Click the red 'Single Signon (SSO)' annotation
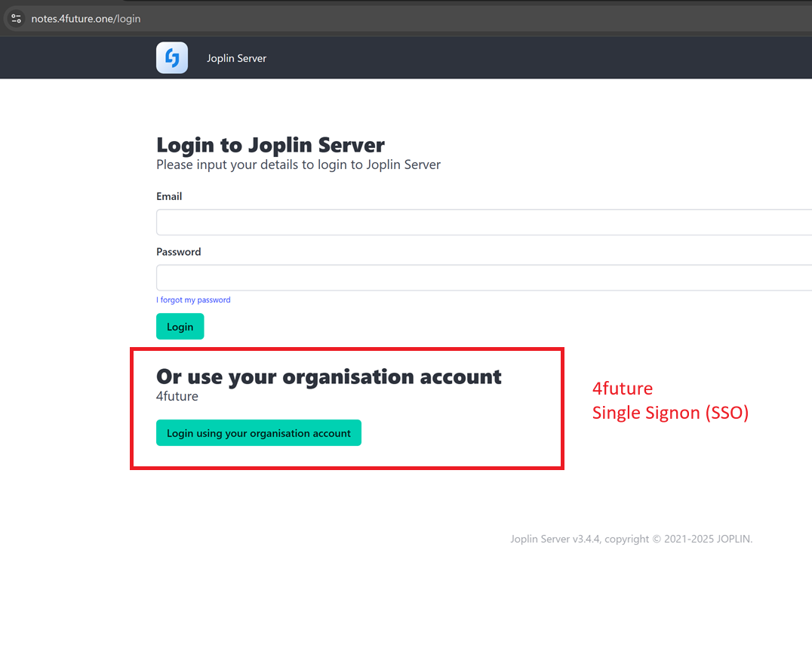 pos(670,413)
